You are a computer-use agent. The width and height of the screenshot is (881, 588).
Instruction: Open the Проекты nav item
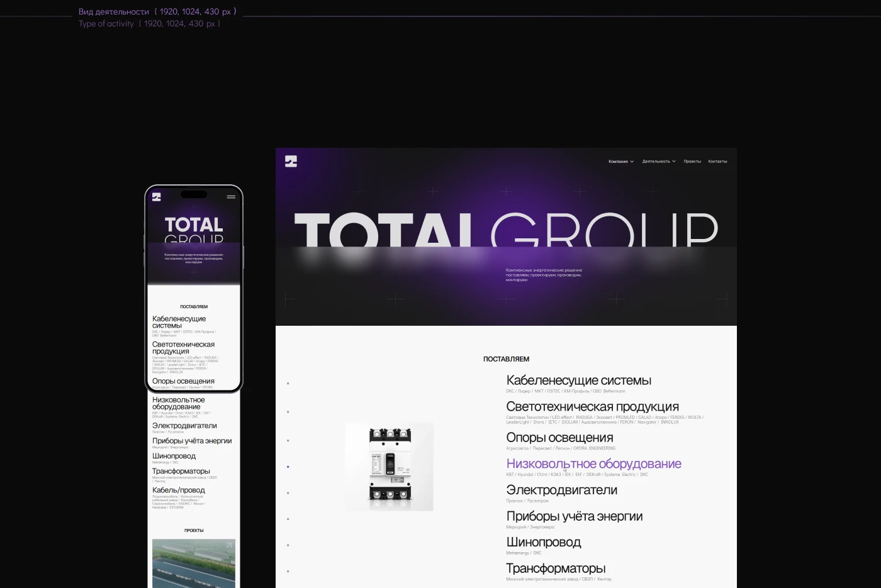pyautogui.click(x=692, y=162)
